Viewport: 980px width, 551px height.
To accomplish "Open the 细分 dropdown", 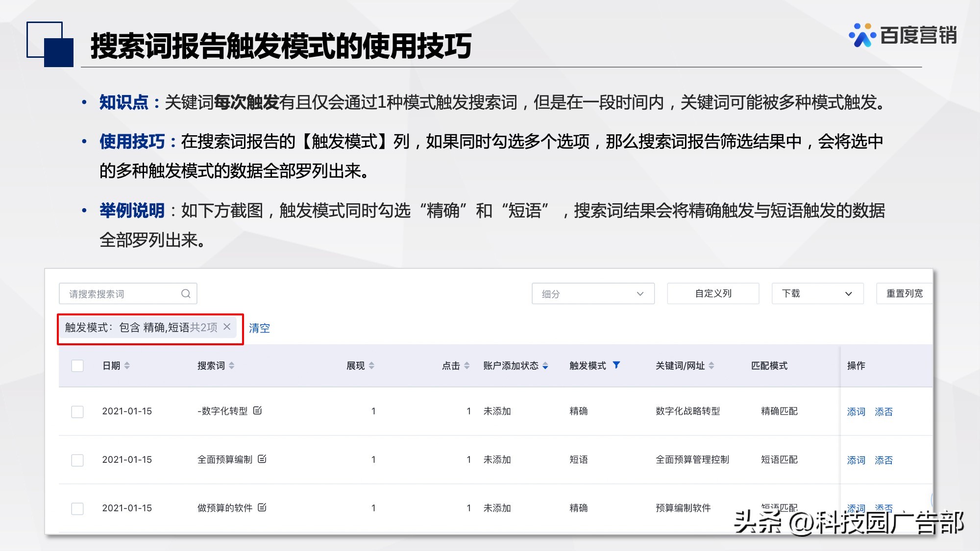I will pyautogui.click(x=593, y=293).
